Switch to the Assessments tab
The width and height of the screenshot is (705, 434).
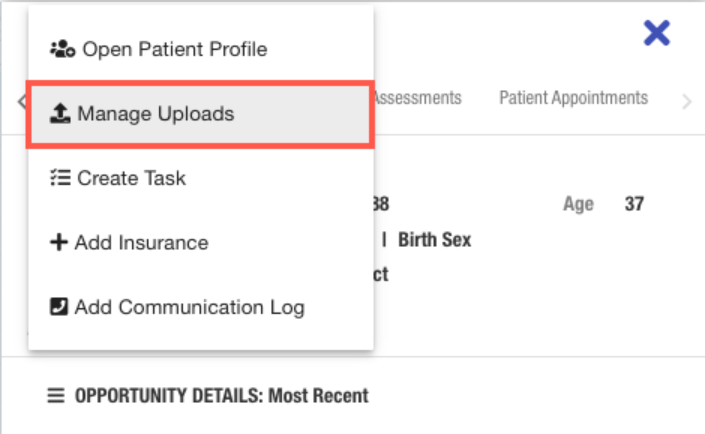[416, 98]
